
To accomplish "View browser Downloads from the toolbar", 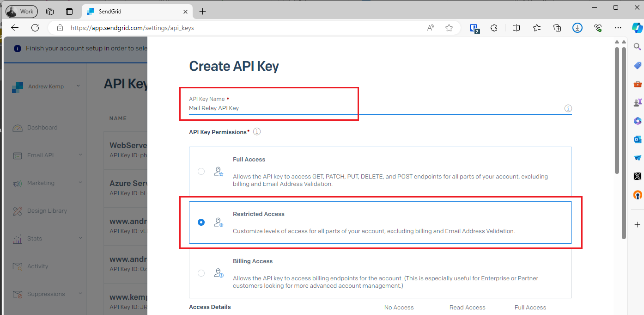I will [x=577, y=28].
